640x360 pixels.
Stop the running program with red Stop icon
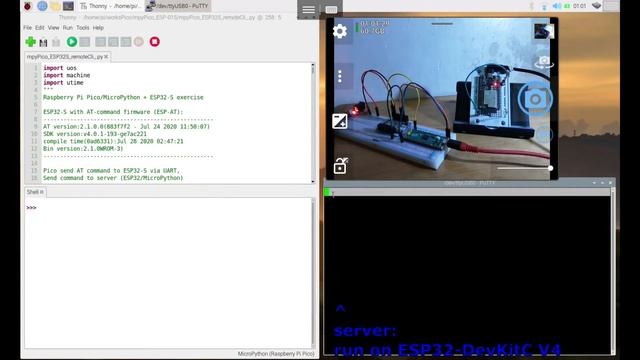click(x=154, y=42)
